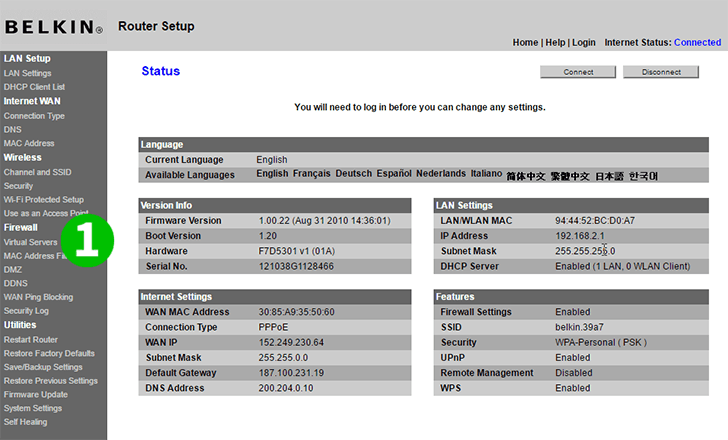
Task: Click firmware version 1.00.22 value
Action: coord(325,221)
